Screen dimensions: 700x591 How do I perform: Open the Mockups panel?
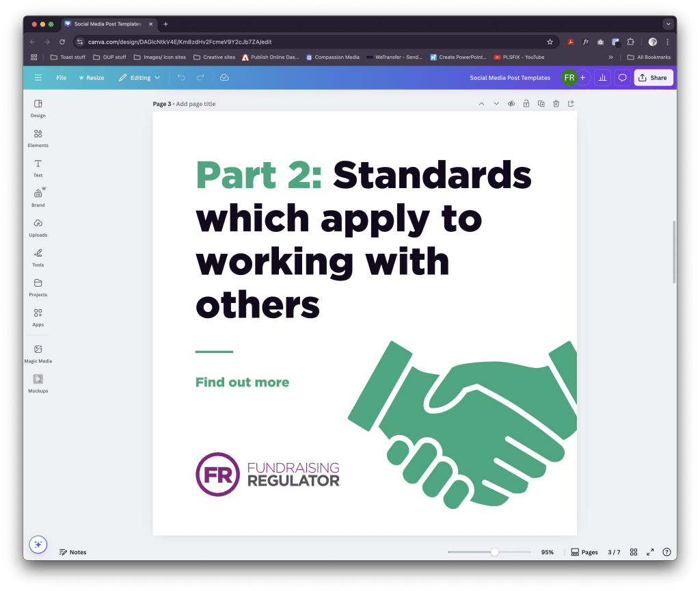click(38, 382)
